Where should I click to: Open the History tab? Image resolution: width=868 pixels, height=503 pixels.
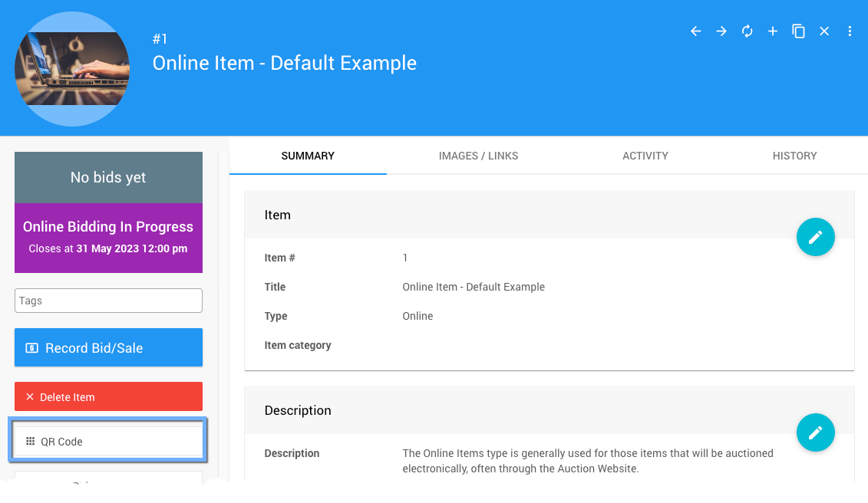(794, 156)
